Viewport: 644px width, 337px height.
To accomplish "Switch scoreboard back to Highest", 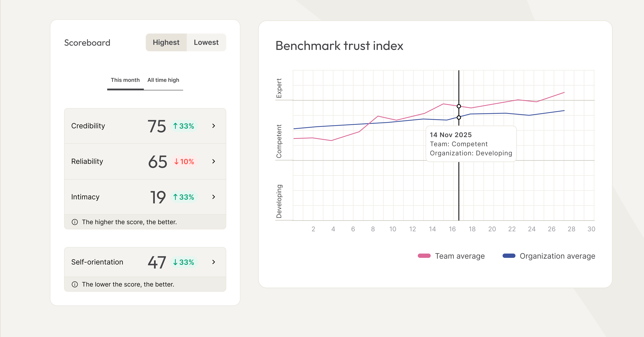I will pos(166,42).
